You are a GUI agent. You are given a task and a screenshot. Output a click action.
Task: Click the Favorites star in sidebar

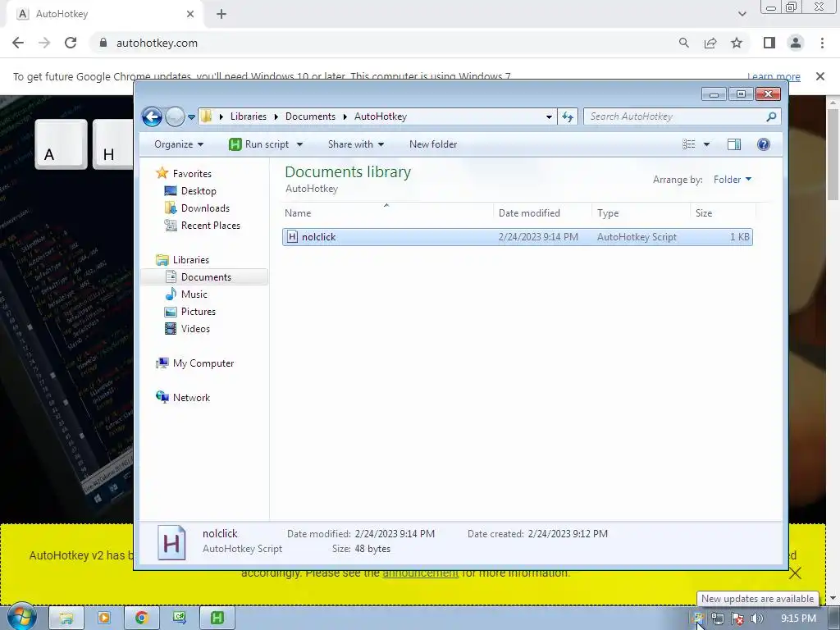pyautogui.click(x=162, y=173)
